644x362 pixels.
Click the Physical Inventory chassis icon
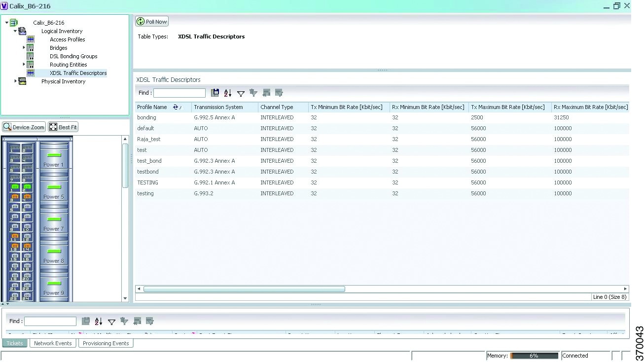pyautogui.click(x=22, y=81)
